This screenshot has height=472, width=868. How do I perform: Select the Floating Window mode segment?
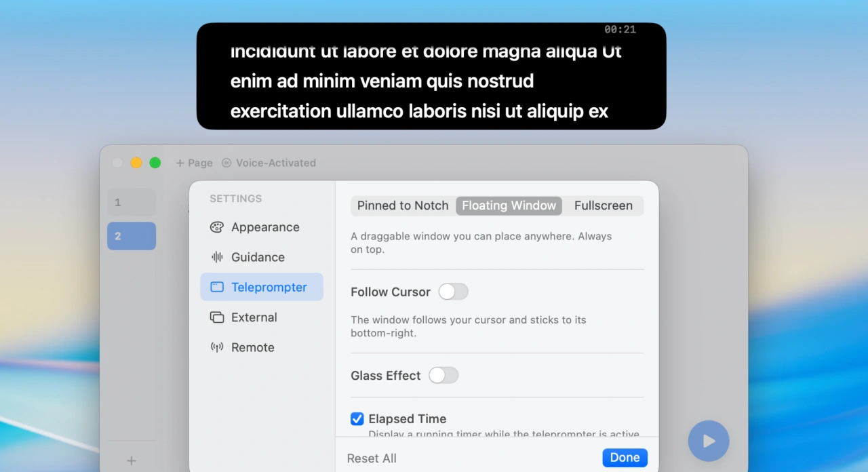[509, 205]
